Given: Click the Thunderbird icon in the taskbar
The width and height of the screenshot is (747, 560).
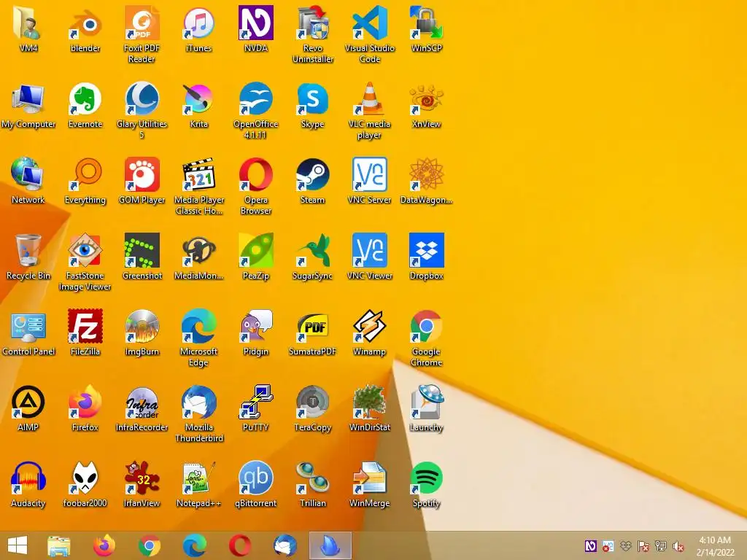Looking at the screenshot, I should coord(285,545).
